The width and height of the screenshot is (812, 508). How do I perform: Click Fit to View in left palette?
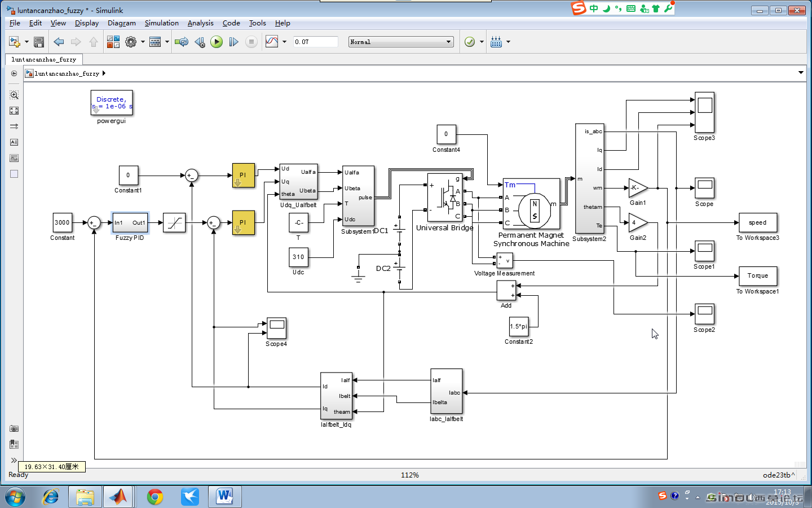point(14,111)
